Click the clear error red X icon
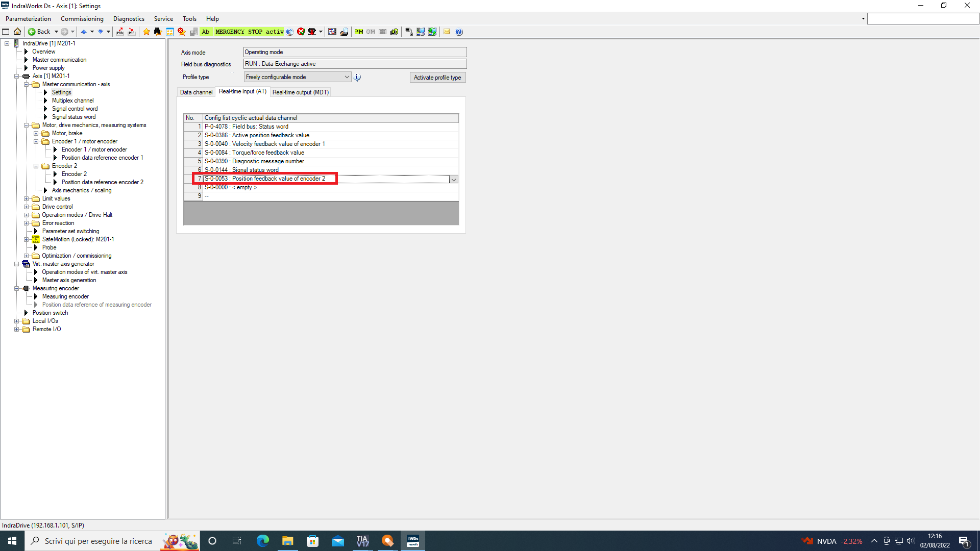The height and width of the screenshot is (551, 980). pos(301,32)
